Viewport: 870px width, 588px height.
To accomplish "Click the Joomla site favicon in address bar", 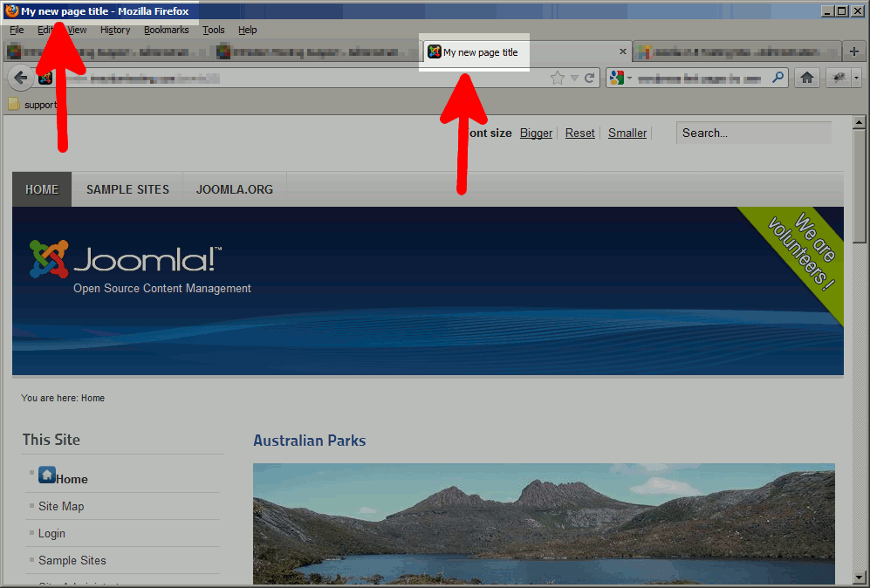I will click(45, 79).
